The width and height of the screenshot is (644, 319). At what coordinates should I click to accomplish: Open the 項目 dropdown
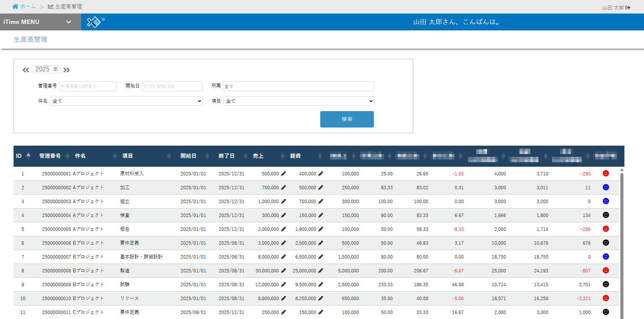click(298, 101)
